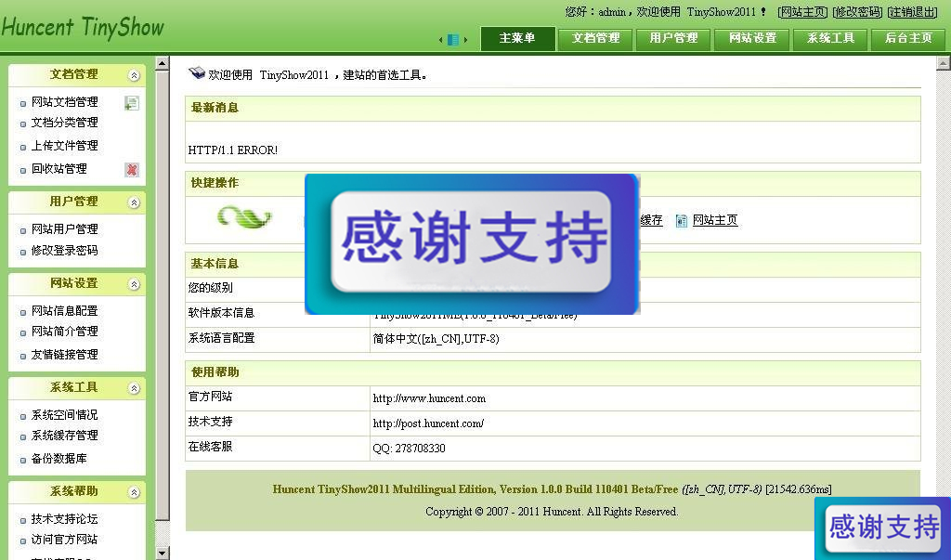
Task: Click the QQ: 278708330 contact value
Action: click(409, 449)
